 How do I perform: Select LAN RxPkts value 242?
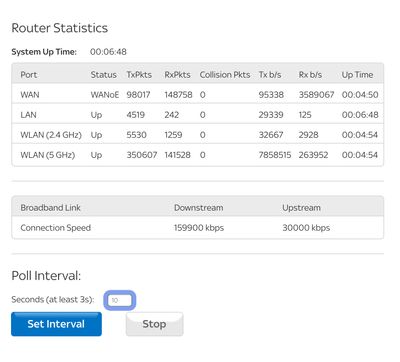(172, 115)
